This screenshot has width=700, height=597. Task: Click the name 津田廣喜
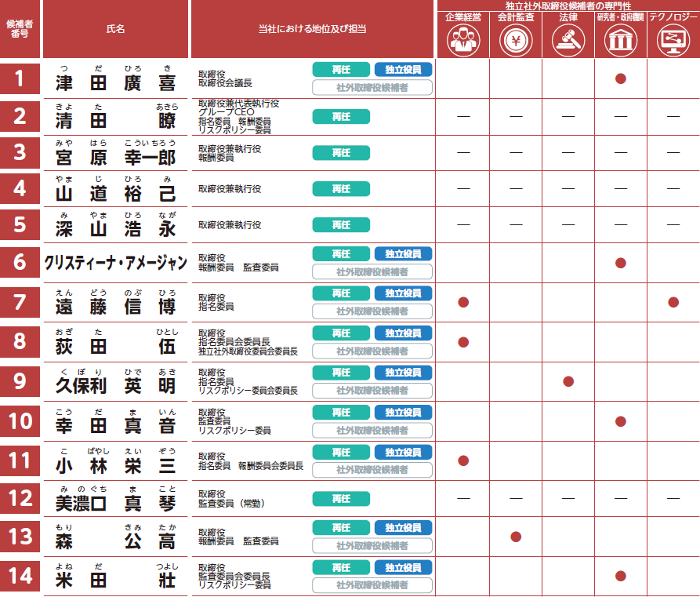tap(116, 83)
